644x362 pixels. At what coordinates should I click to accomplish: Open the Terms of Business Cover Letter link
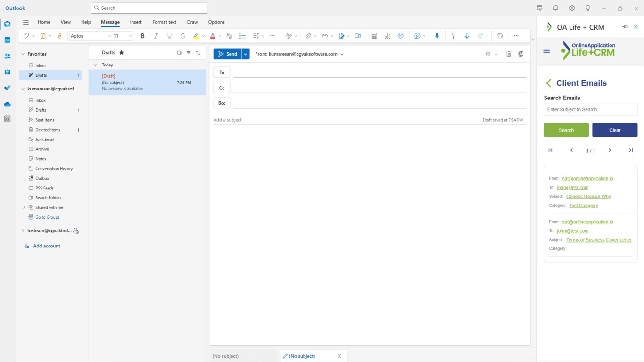(599, 240)
